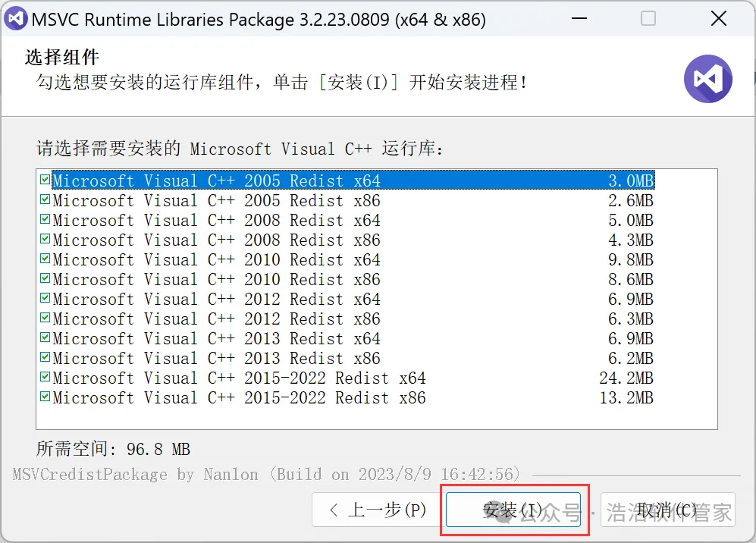Click the 13.2MB size value

coord(626,398)
